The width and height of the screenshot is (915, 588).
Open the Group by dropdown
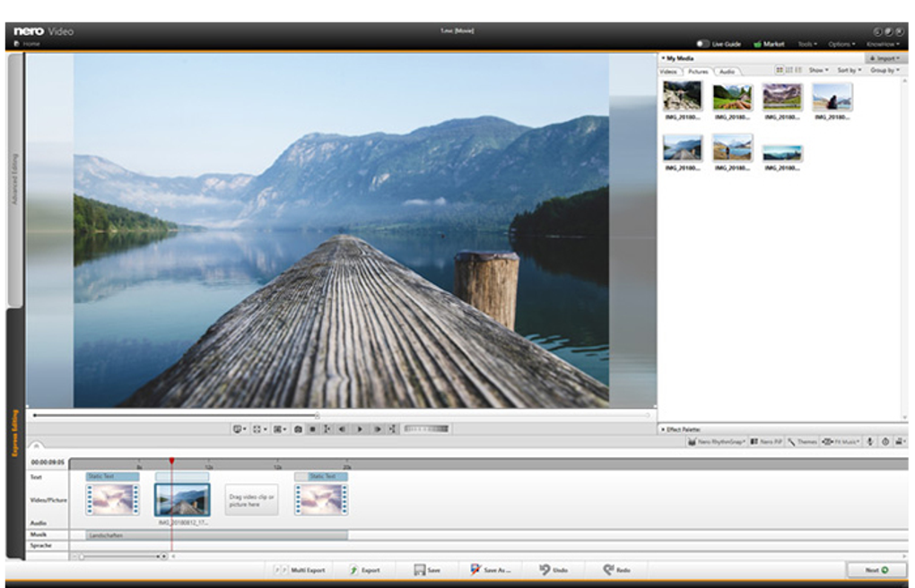(x=884, y=70)
